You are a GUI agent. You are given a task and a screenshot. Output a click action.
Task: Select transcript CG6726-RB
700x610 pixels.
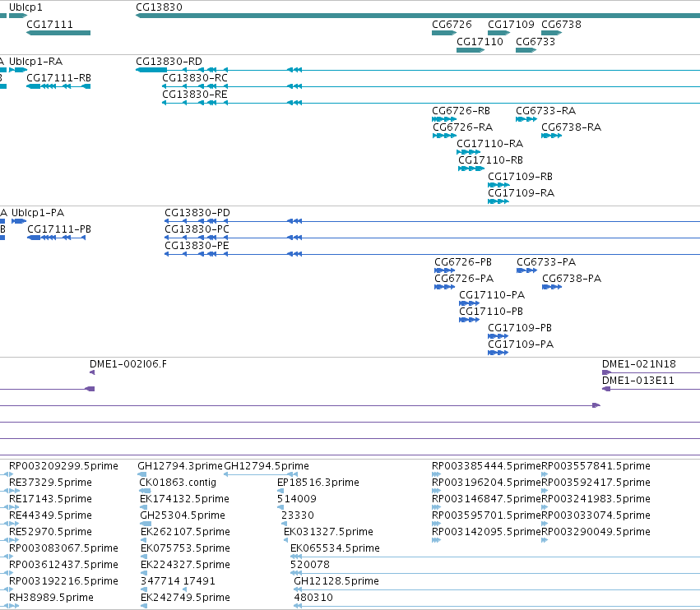coord(461,110)
